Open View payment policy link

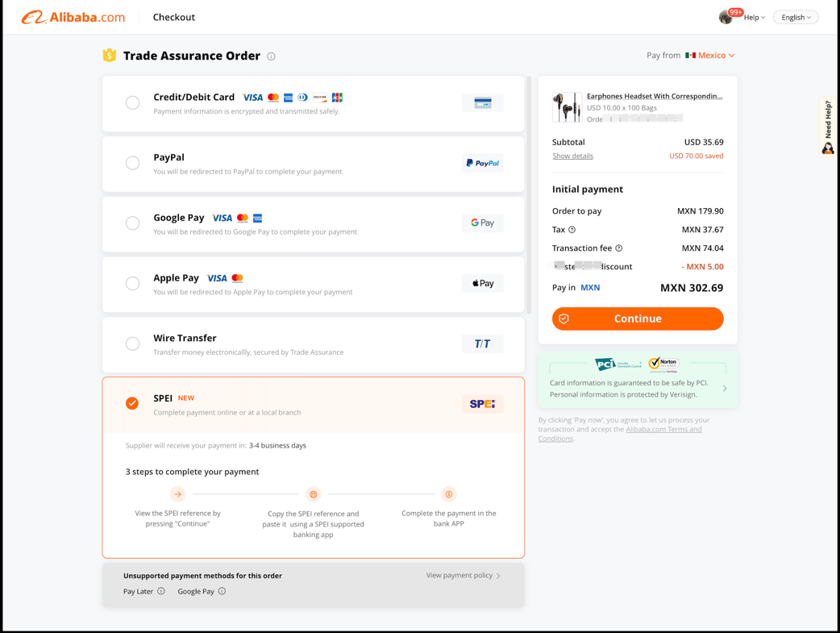[463, 575]
